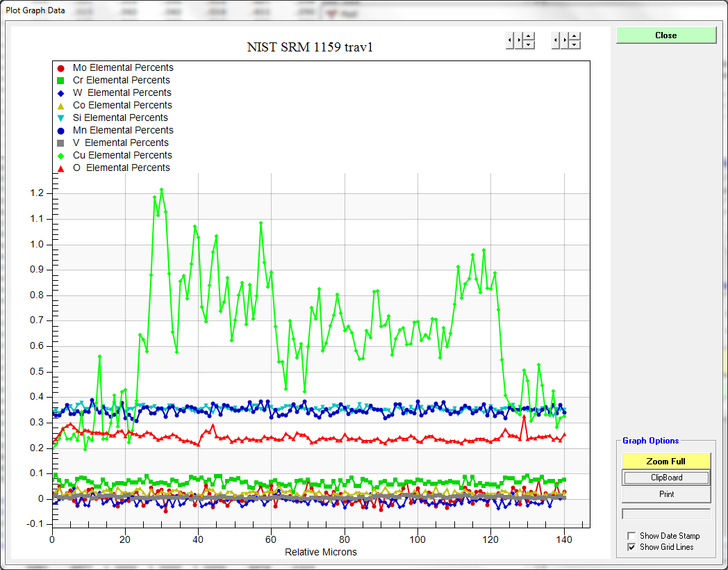Click down arrow in first arrow group
Image resolution: width=728 pixels, height=570 pixels.
click(x=529, y=45)
